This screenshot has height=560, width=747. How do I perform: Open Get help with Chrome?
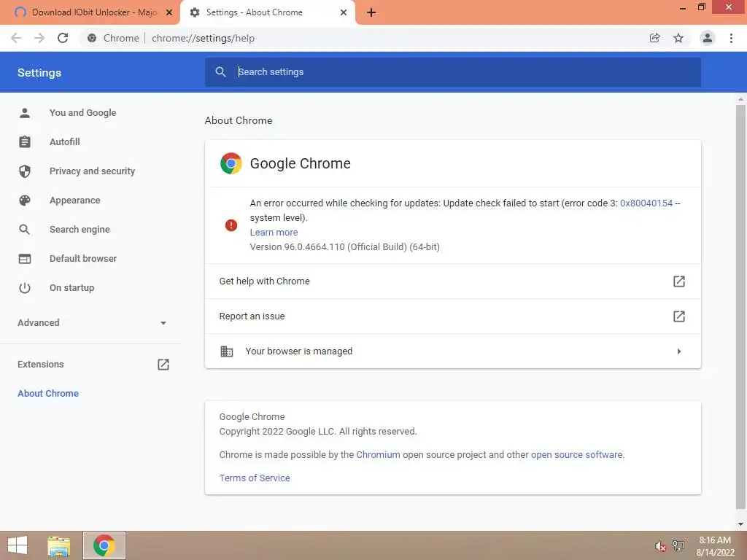pos(452,281)
